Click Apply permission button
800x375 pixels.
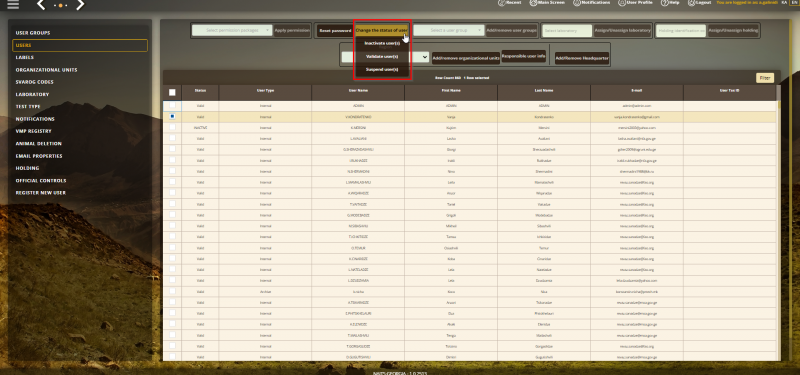point(292,31)
